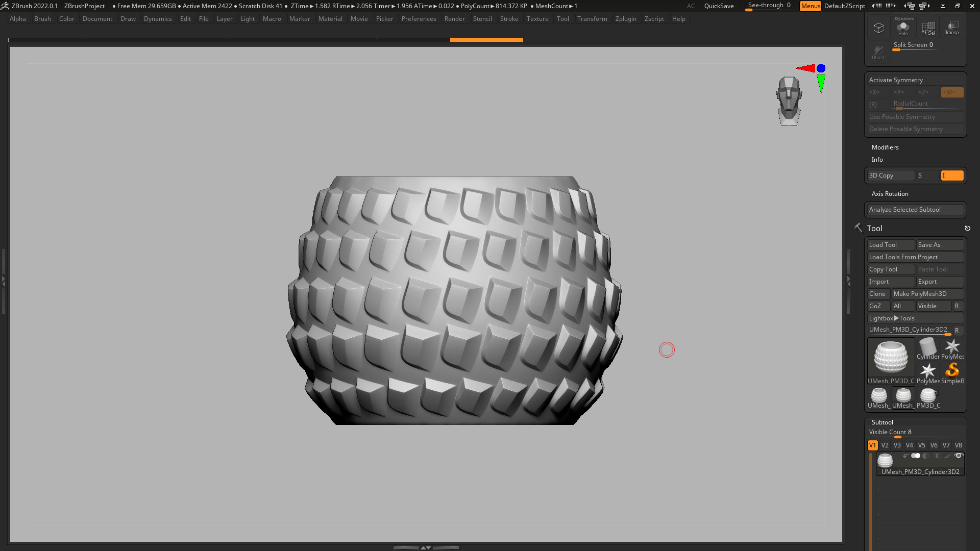Select the V1 visibility set
This screenshot has height=551, width=980.
click(x=873, y=445)
